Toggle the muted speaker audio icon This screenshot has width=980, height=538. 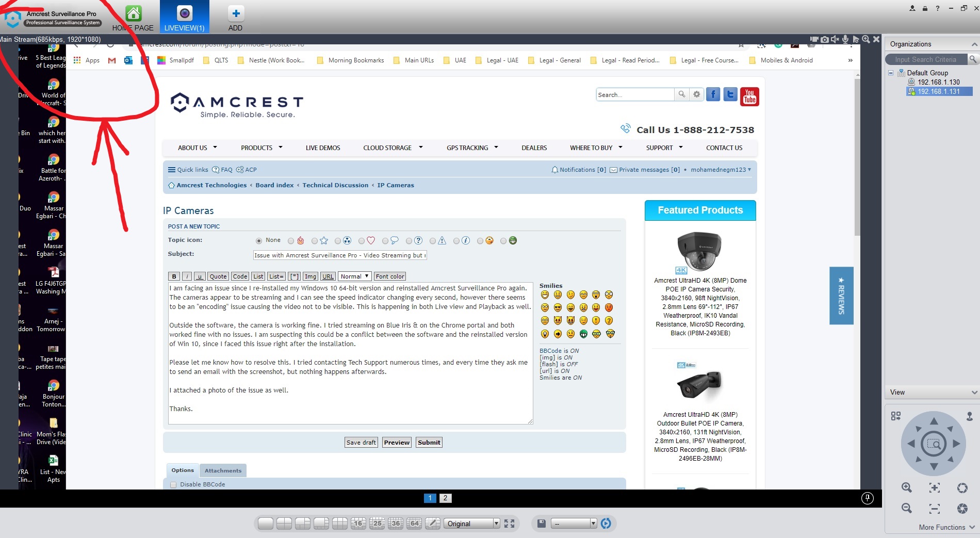tap(835, 39)
